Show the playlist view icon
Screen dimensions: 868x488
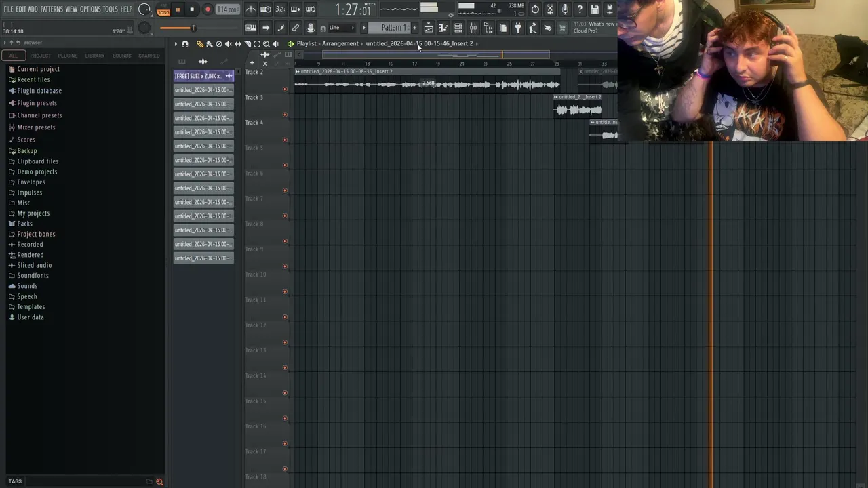click(x=428, y=28)
